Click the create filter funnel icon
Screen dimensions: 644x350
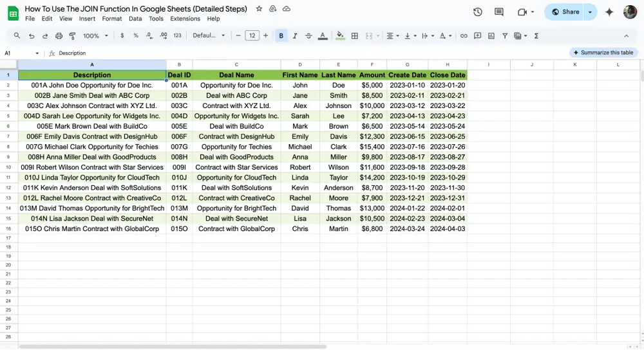pos(505,36)
